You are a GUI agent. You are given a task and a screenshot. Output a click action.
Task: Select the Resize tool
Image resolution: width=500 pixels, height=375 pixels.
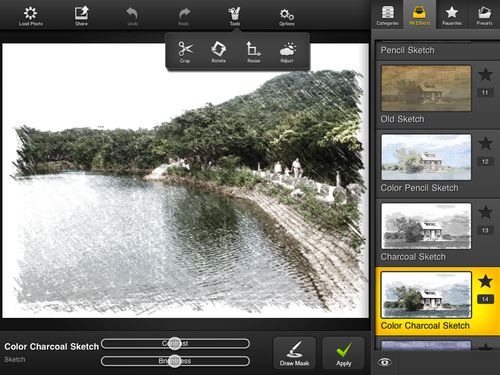click(253, 52)
